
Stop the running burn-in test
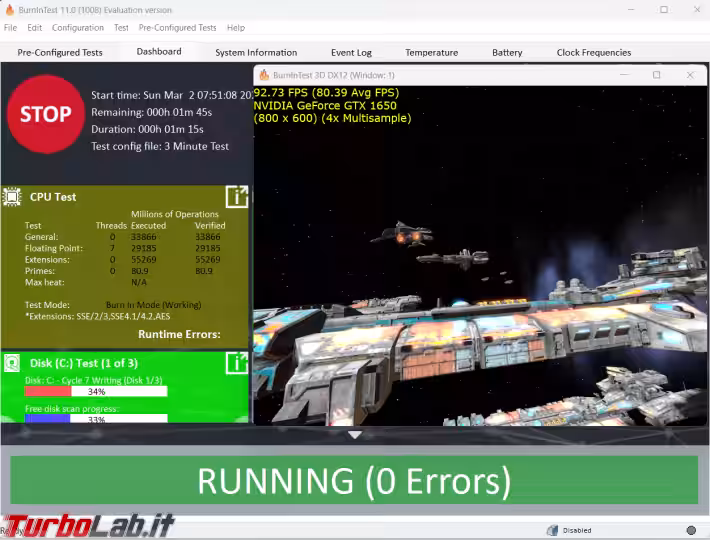46,114
